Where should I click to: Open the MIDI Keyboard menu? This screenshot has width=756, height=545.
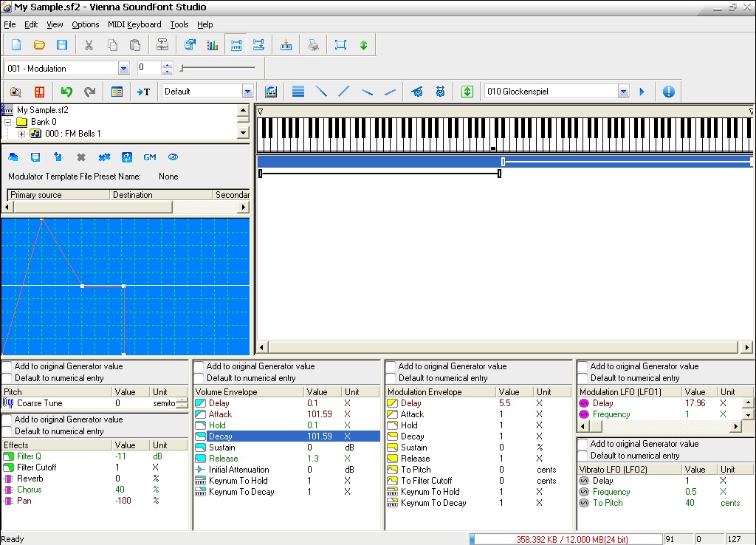tap(134, 24)
